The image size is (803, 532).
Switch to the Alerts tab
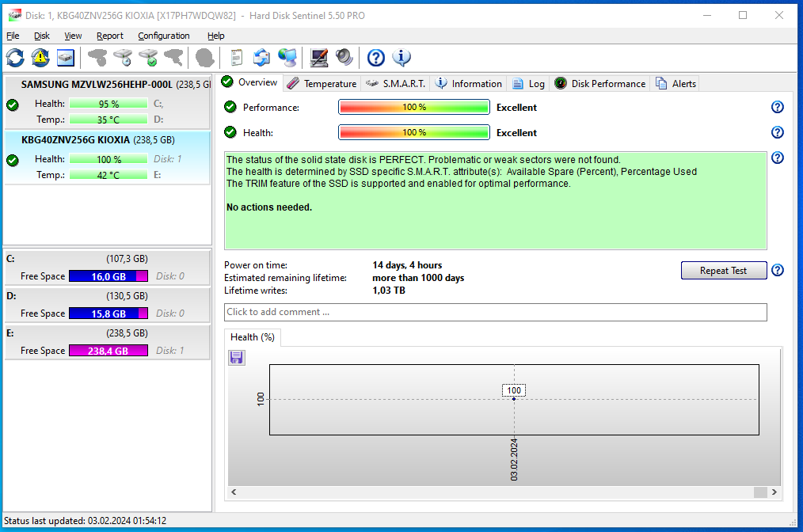pos(676,83)
